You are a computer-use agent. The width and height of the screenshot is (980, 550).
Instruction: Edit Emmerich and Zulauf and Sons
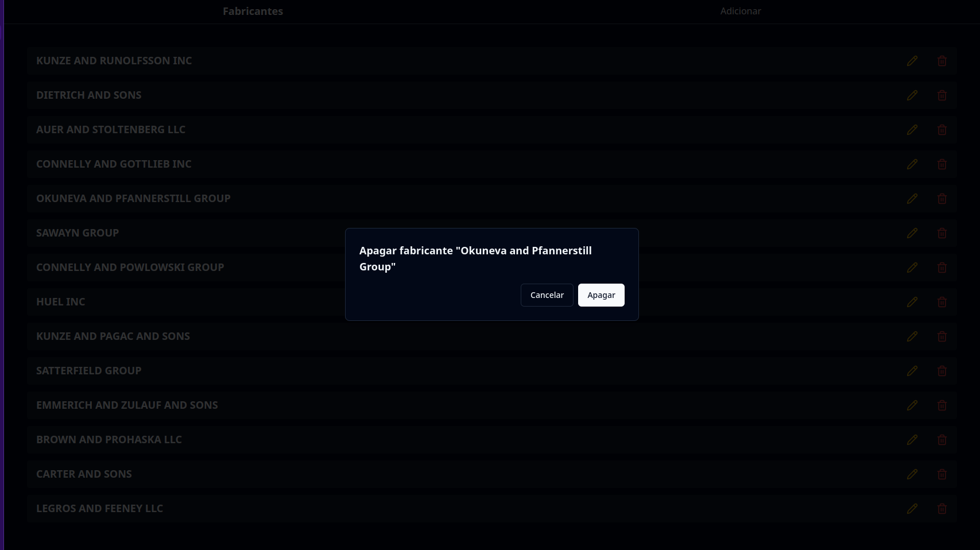[912, 405]
